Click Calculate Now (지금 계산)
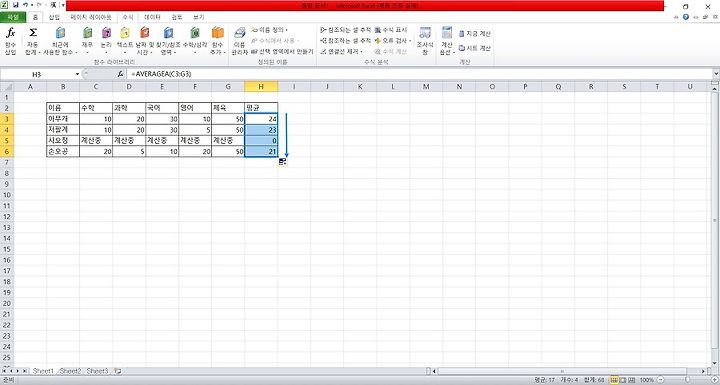720x385 pixels. tap(475, 34)
